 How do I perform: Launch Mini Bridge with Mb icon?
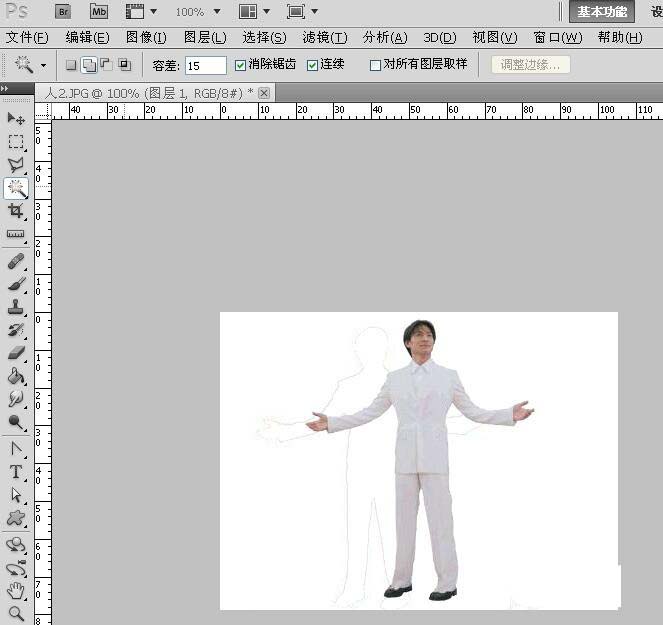99,11
